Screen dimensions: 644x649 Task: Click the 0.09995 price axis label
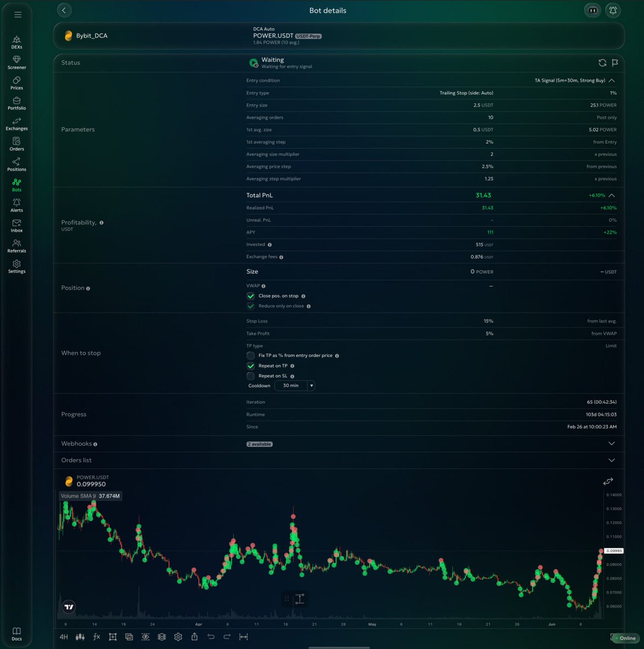pos(614,551)
